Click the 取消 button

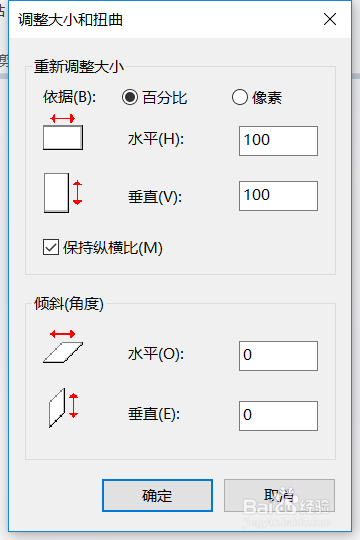[279, 495]
